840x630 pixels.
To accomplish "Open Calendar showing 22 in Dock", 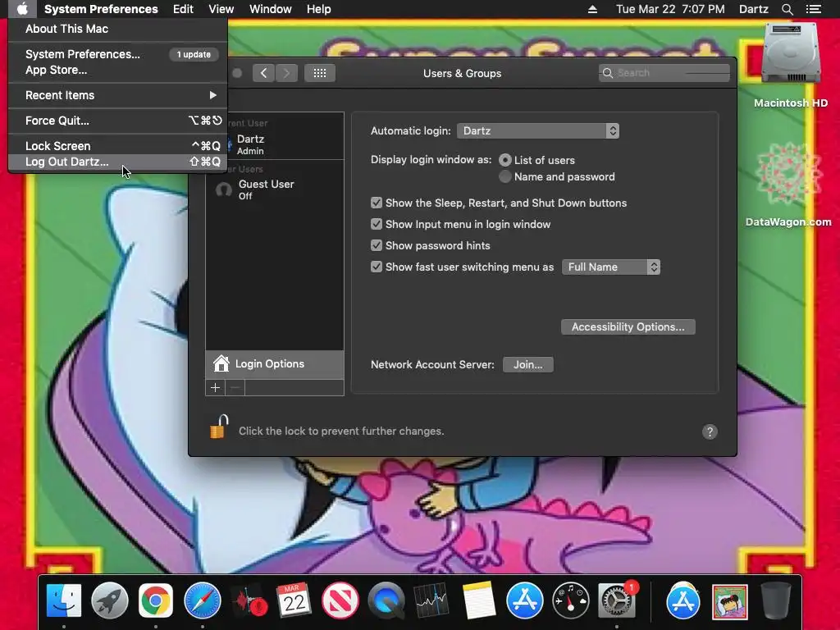I will tap(294, 600).
